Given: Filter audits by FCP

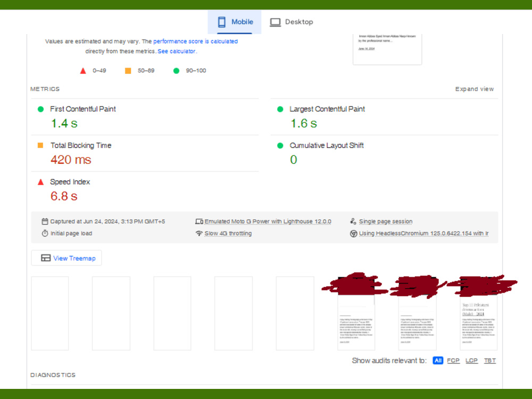Looking at the screenshot, I should tap(453, 360).
